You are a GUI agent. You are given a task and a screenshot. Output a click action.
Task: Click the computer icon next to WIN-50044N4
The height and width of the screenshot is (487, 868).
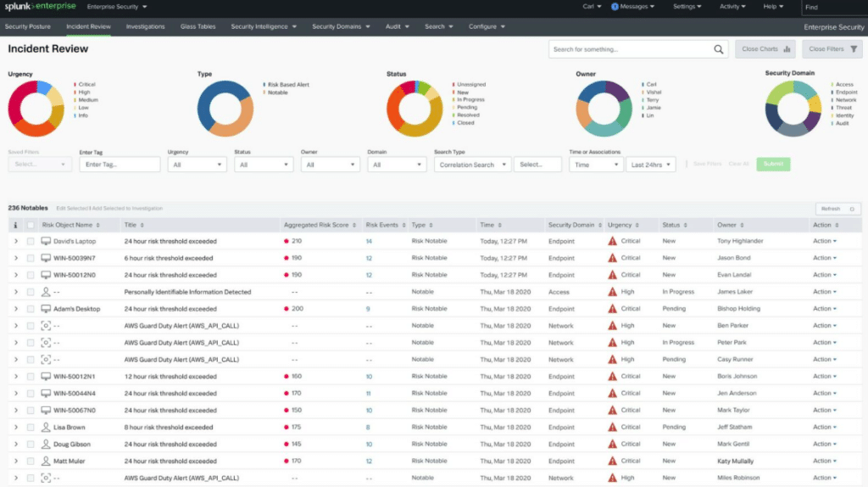(46, 394)
